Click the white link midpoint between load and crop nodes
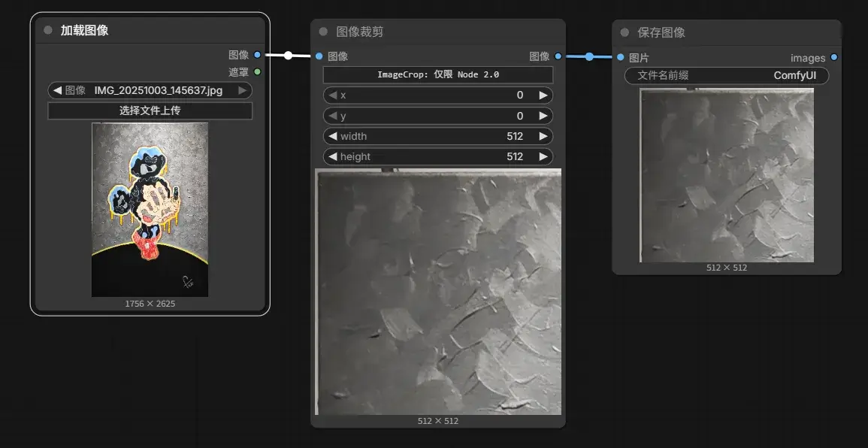This screenshot has height=448, width=868. pos(288,55)
